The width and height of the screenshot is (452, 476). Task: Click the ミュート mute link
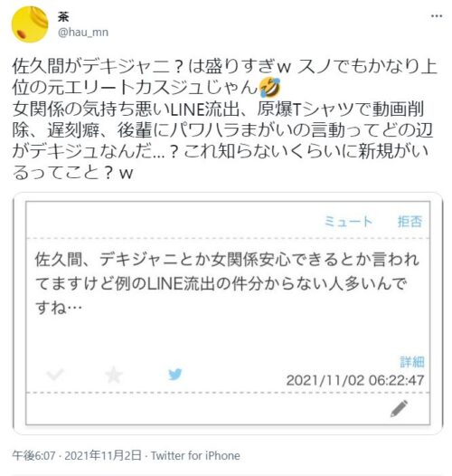pyautogui.click(x=348, y=222)
